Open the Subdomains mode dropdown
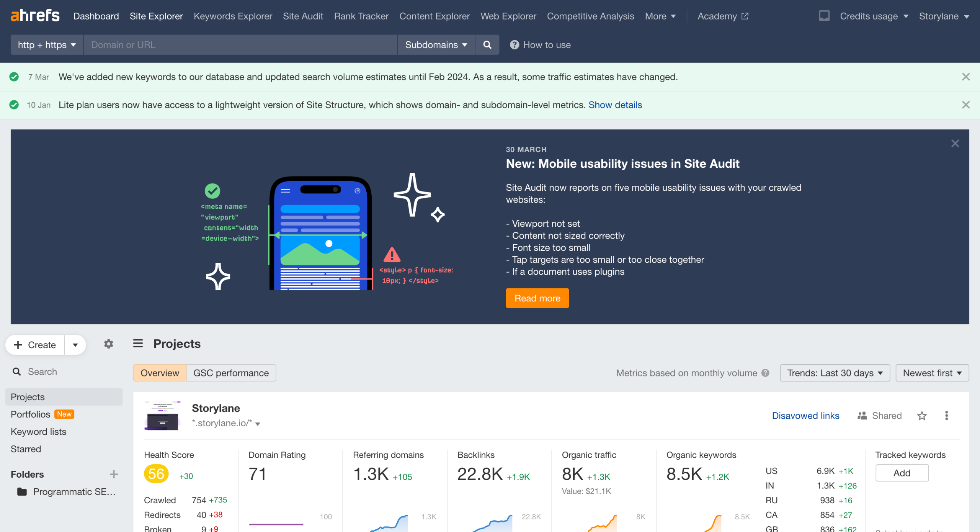980x532 pixels. (x=436, y=45)
